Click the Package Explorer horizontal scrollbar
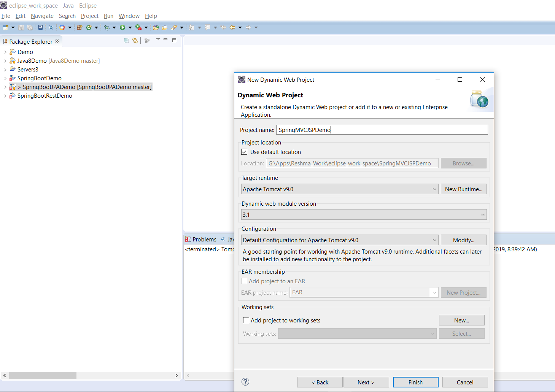The height and width of the screenshot is (392, 555). tap(43, 375)
